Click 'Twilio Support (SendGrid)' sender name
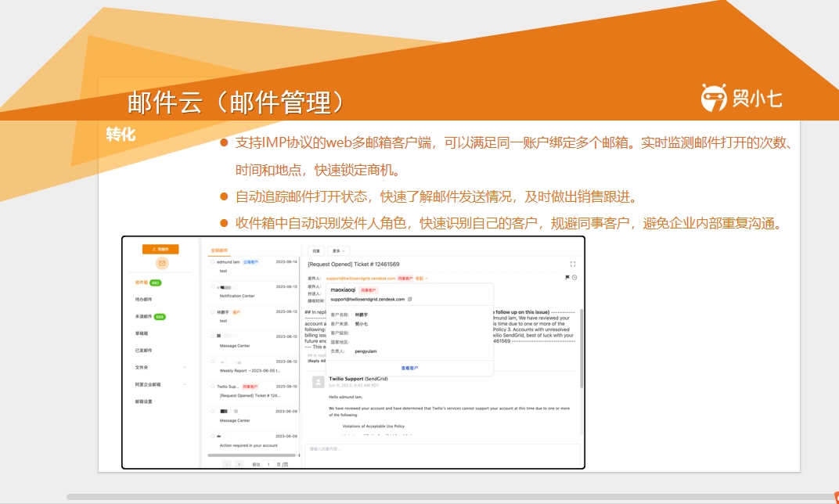The image size is (839, 504). 358,379
